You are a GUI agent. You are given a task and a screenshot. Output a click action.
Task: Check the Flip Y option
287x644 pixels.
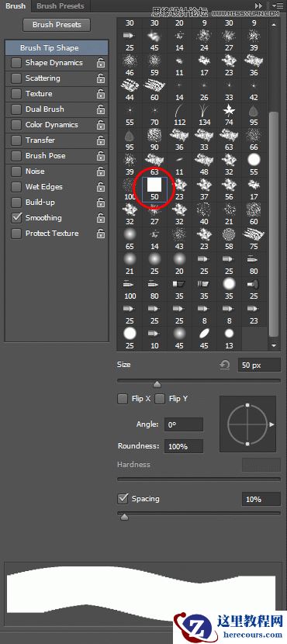[x=160, y=399]
